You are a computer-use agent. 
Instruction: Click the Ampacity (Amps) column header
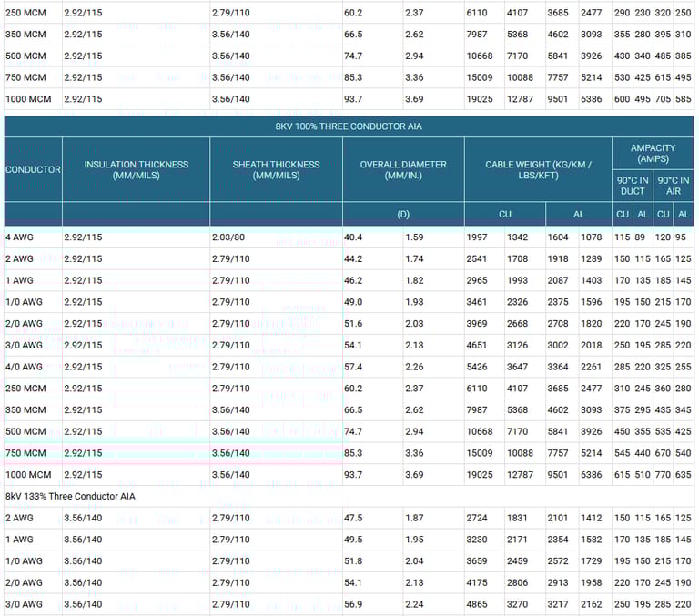[x=652, y=153]
